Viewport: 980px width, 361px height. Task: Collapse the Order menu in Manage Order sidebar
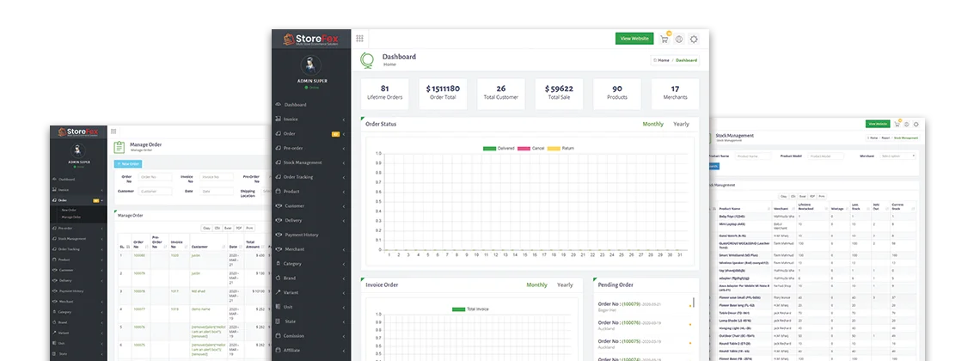pos(102,200)
